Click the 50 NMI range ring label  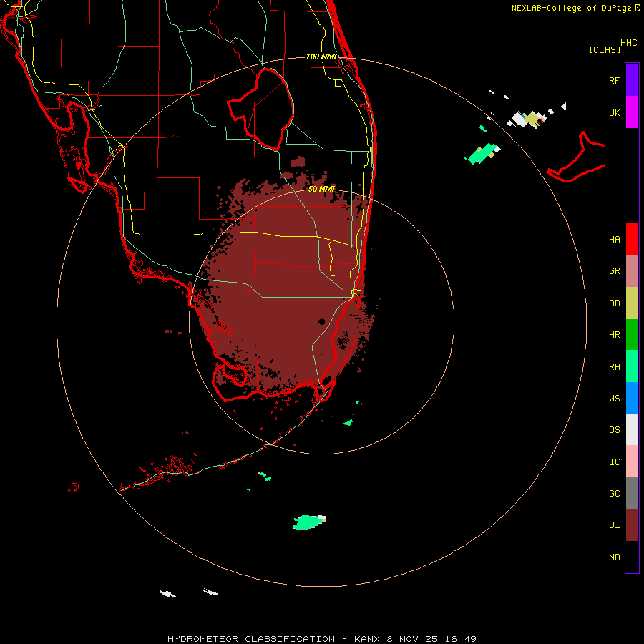[321, 189]
